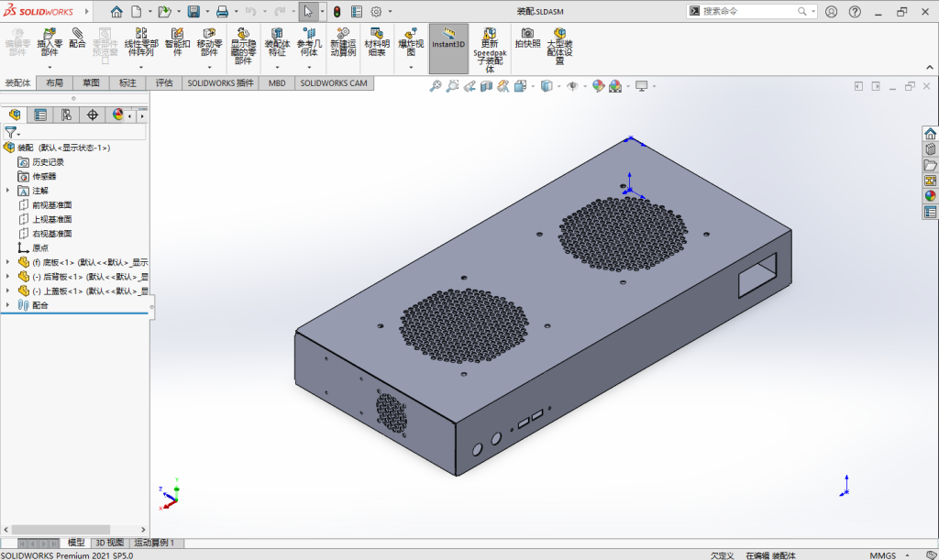Viewport: 939px width, 560px height.
Task: Click the MMGS units status button
Action: (882, 555)
